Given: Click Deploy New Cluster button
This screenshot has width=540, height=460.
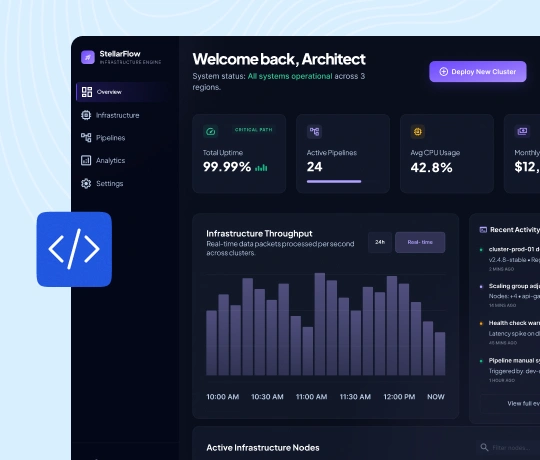Looking at the screenshot, I should pos(478,72).
